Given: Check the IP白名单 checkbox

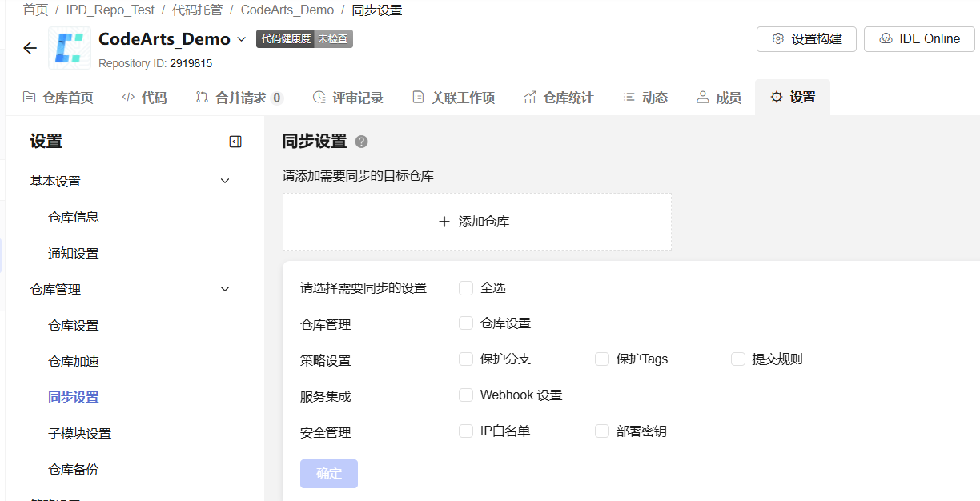Looking at the screenshot, I should click(x=466, y=431).
